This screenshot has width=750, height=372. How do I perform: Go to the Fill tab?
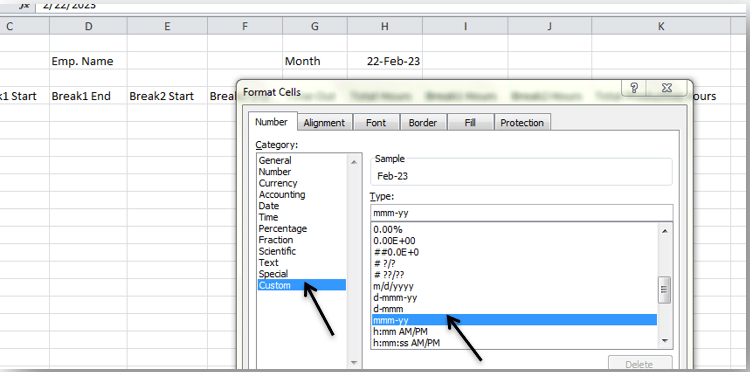click(470, 122)
